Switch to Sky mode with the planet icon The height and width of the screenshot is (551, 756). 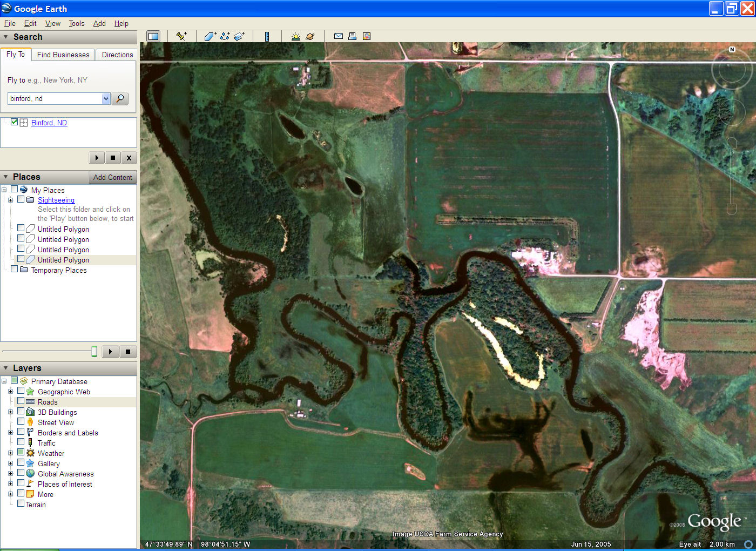(310, 36)
